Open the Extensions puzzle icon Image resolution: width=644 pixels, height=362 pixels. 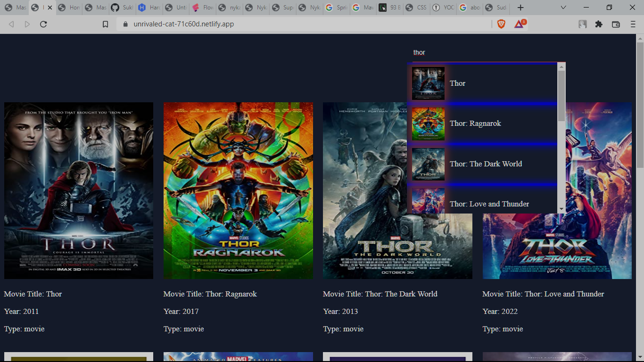coord(599,24)
